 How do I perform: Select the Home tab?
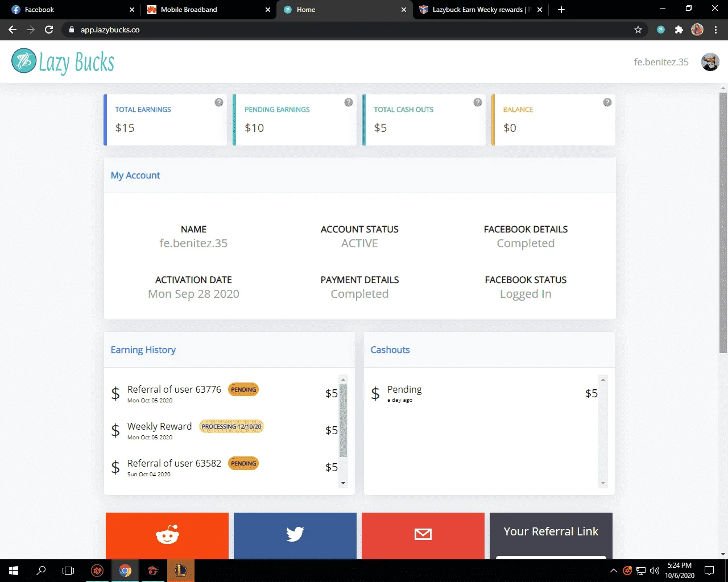pos(344,10)
